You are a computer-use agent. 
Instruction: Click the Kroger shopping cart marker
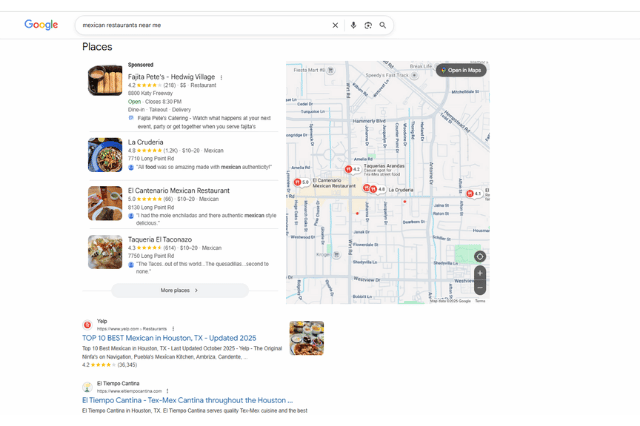[336, 255]
